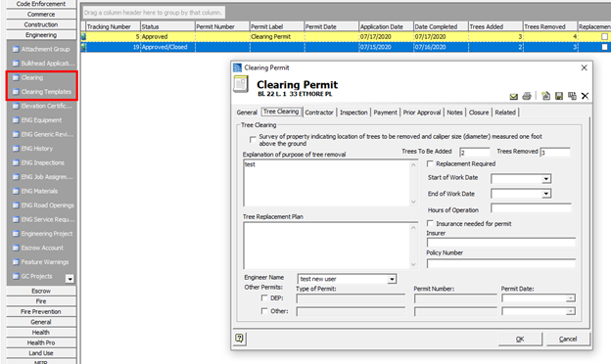The image size is (611, 364).
Task: Open the Inspection tab
Action: 353,113
